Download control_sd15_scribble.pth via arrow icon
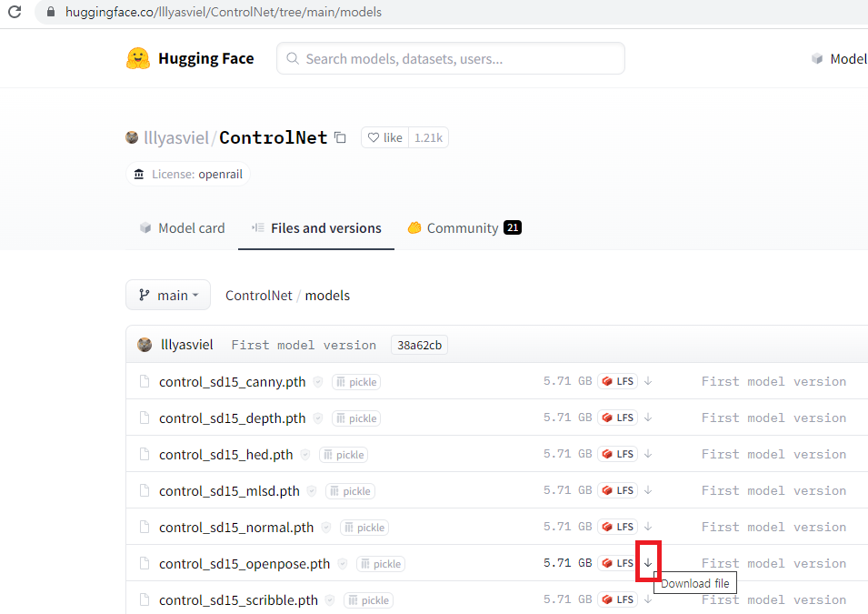The height and width of the screenshot is (614, 868). (648, 599)
